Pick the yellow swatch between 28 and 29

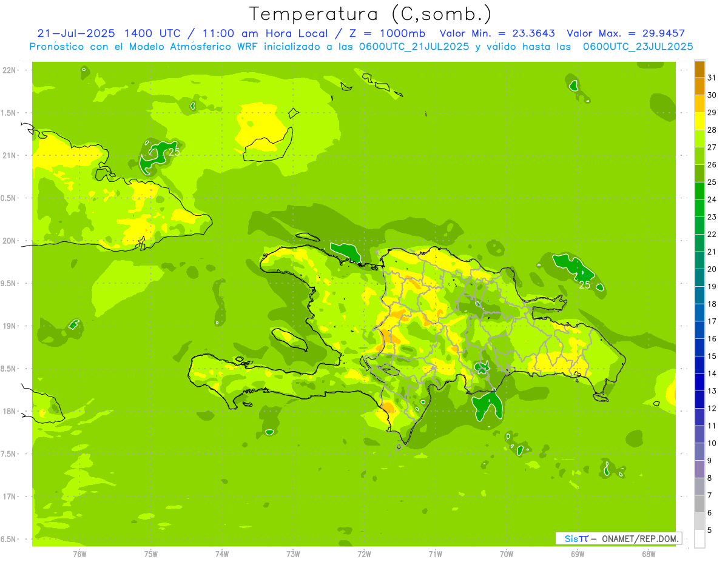click(x=699, y=121)
